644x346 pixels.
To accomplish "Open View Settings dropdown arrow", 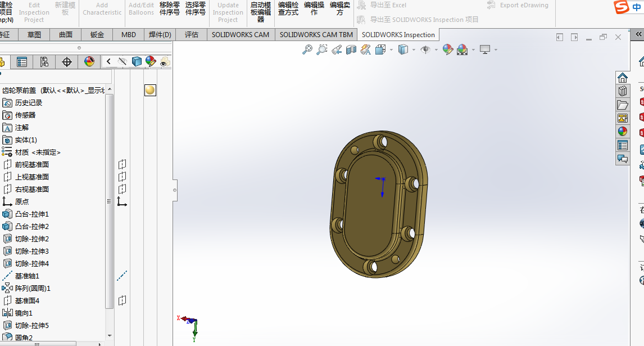I will click(x=496, y=50).
